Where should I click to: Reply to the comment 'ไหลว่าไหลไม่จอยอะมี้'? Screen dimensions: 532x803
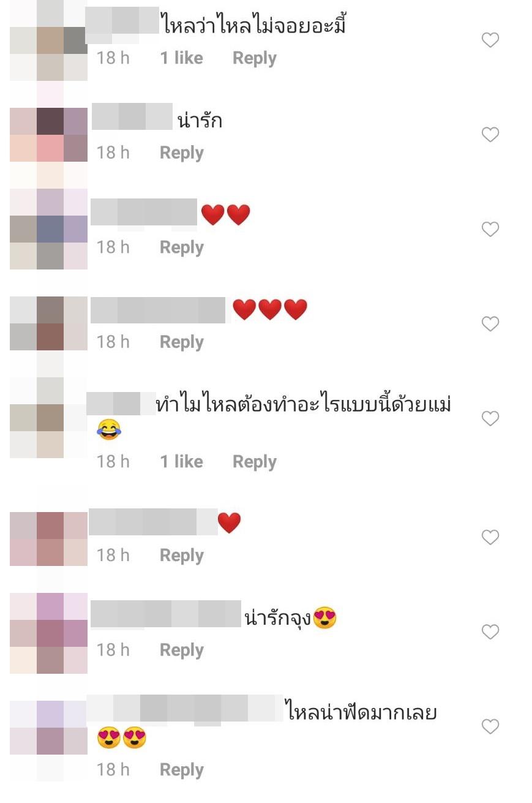pyautogui.click(x=255, y=59)
